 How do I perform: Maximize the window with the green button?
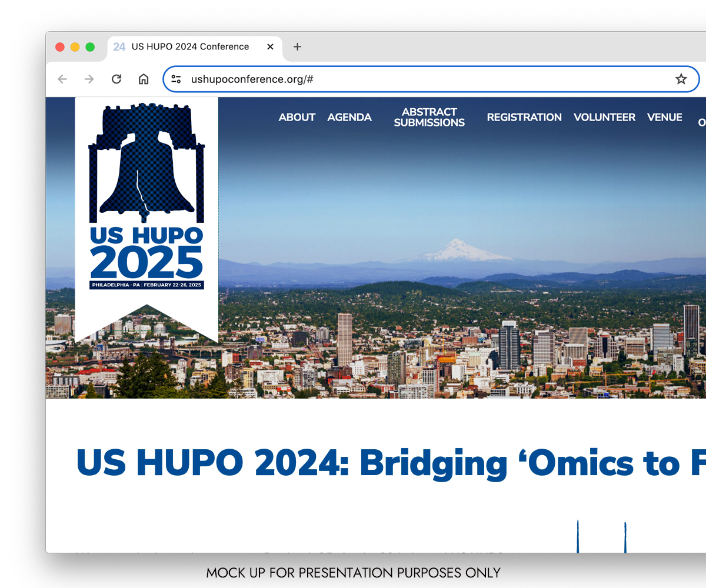coord(90,47)
